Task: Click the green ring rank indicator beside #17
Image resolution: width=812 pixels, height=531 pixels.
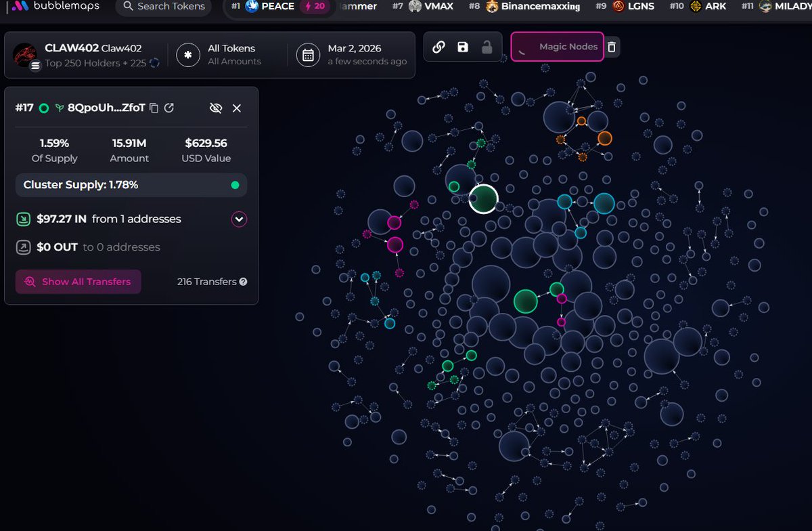Action: point(44,108)
